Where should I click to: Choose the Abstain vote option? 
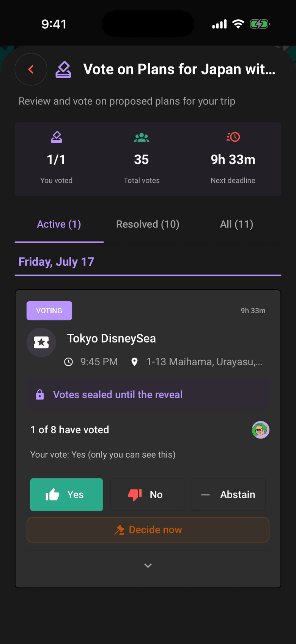228,494
